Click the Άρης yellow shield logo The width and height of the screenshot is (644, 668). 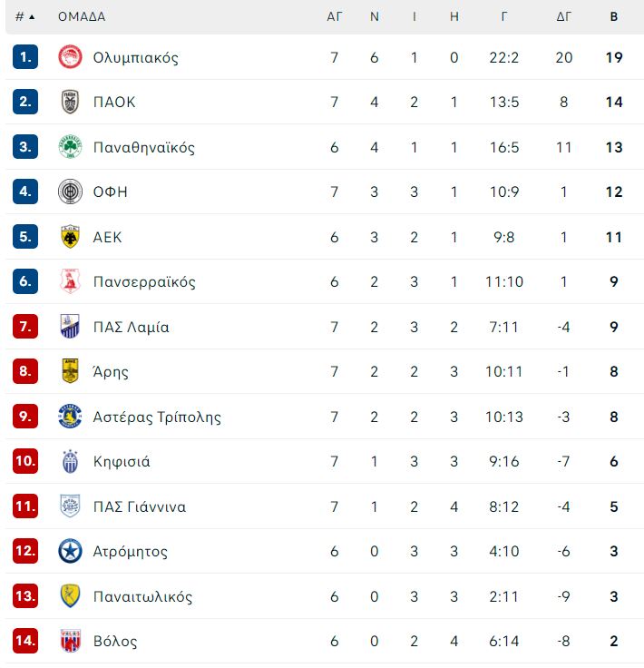click(x=70, y=371)
